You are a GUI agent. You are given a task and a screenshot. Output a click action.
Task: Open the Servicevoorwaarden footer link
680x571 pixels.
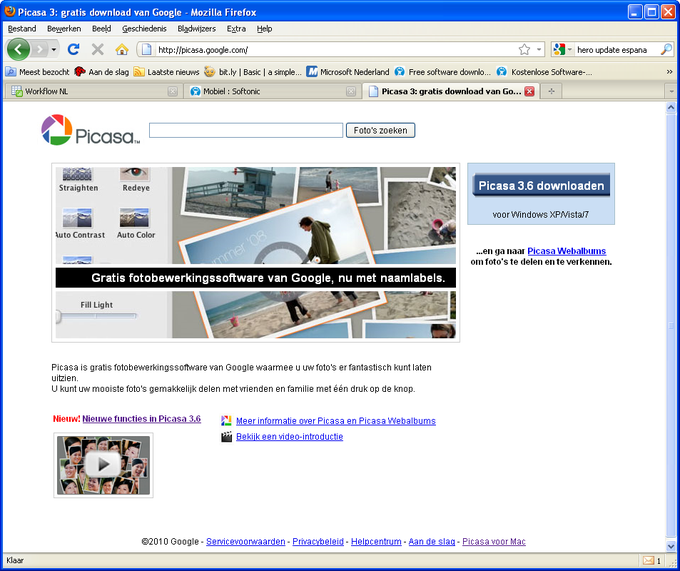pos(245,542)
